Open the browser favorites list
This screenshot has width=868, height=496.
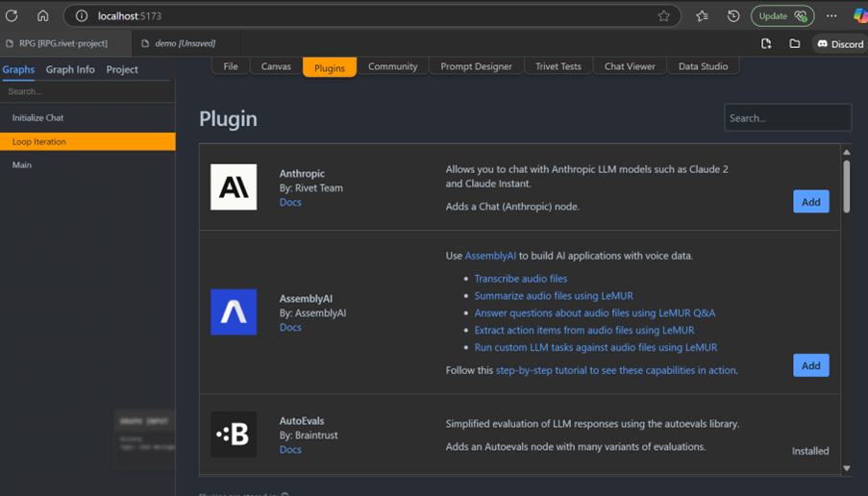702,15
